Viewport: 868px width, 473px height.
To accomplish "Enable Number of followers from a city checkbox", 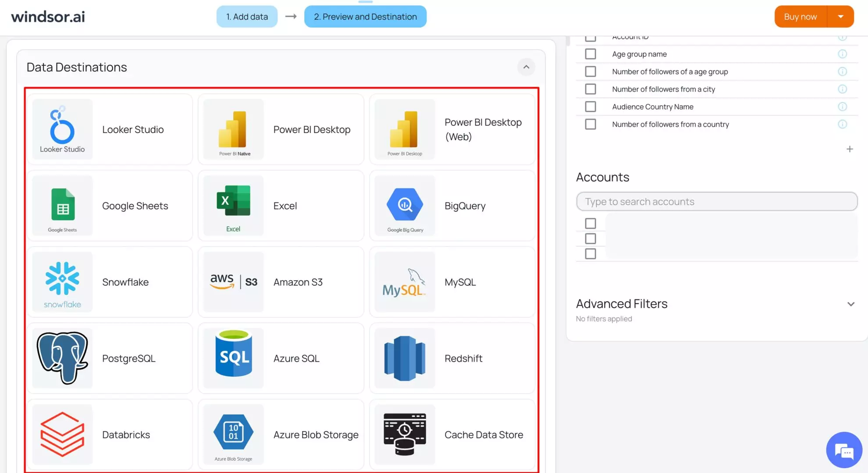I will (591, 89).
